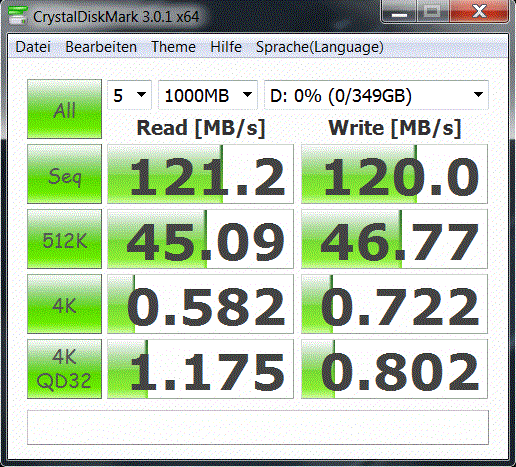Open the test run count dropdown
The height and width of the screenshot is (467, 516).
tap(129, 95)
